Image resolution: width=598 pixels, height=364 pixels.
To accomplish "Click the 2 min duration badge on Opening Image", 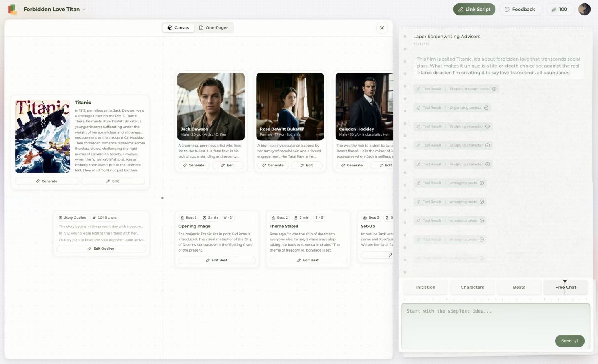I will click(x=211, y=217).
